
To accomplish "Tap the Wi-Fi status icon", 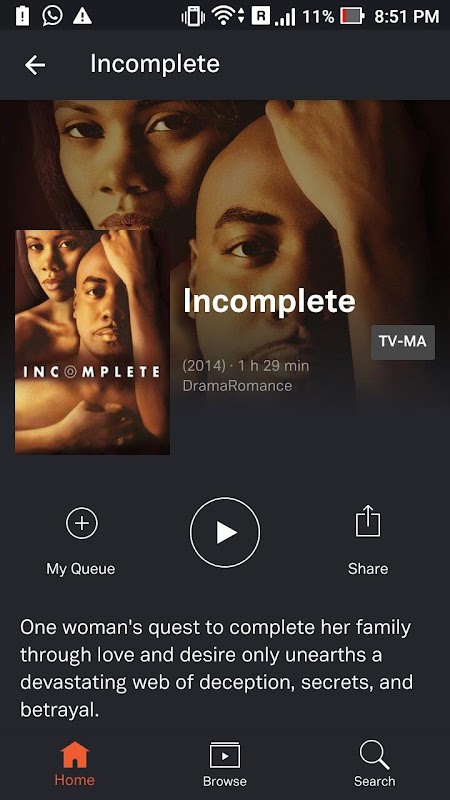I will [x=225, y=16].
